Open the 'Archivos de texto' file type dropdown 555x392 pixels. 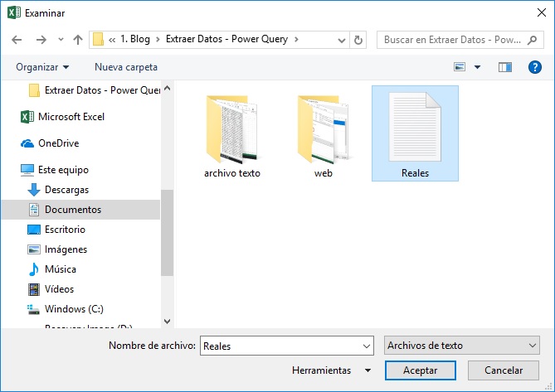click(x=461, y=346)
